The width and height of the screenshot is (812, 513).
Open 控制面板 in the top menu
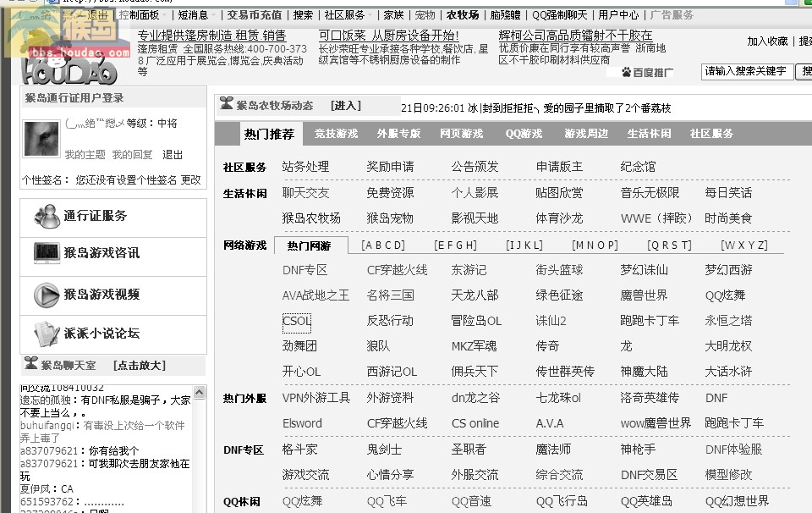click(x=139, y=15)
